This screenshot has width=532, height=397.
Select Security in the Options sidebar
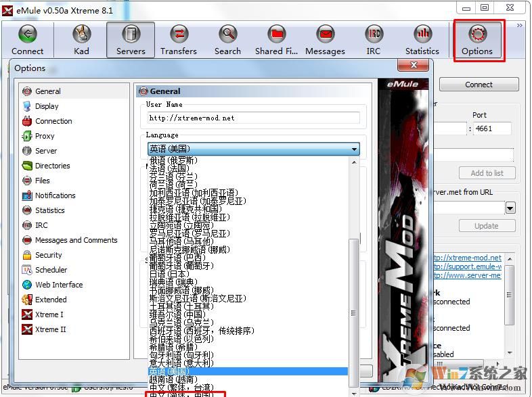tap(48, 255)
